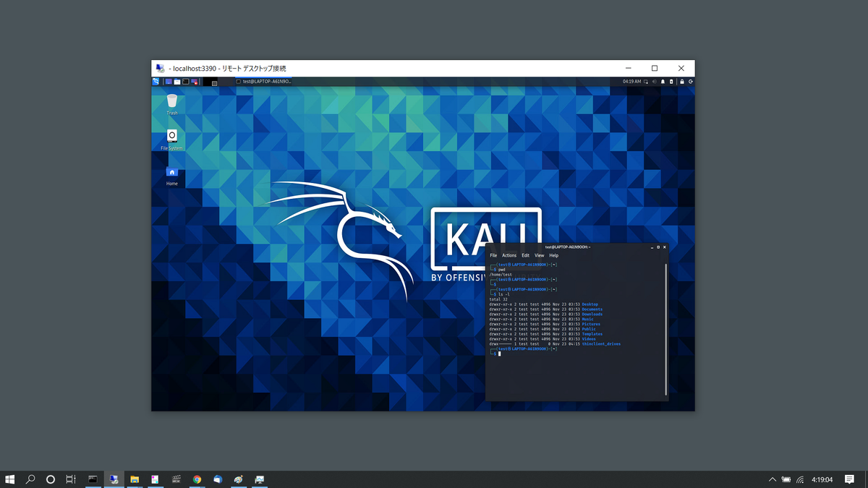Click the terminal cursor at last prompt
Image resolution: width=868 pixels, height=488 pixels.
point(500,354)
